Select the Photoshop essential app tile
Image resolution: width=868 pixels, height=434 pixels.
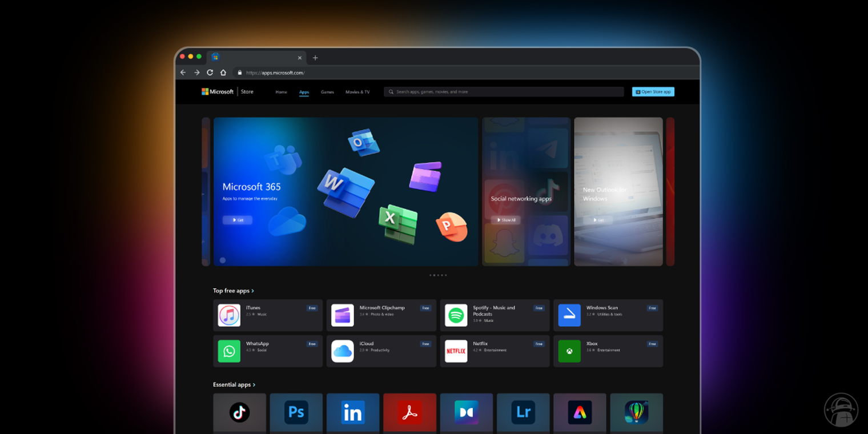[296, 413]
